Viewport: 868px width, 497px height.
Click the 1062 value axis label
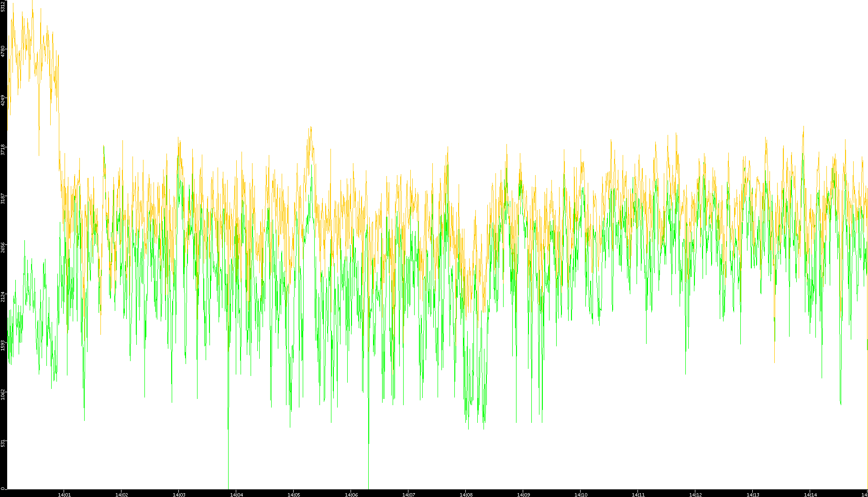click(x=3, y=394)
